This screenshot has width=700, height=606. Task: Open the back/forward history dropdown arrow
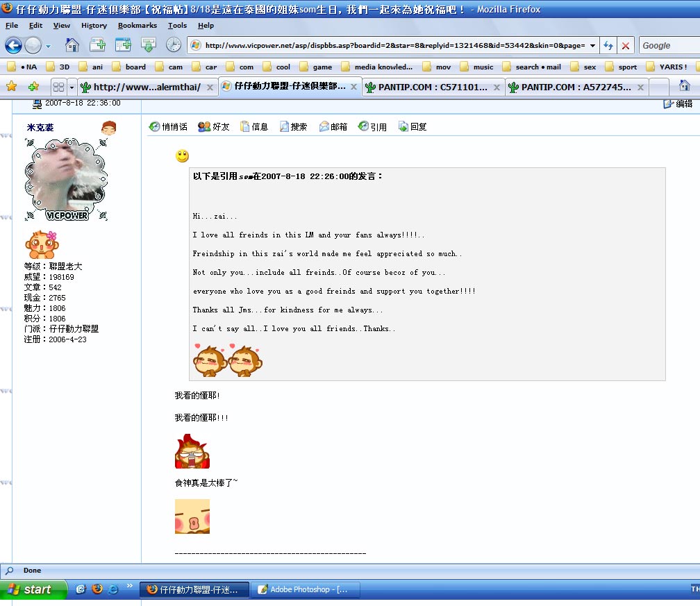point(48,46)
